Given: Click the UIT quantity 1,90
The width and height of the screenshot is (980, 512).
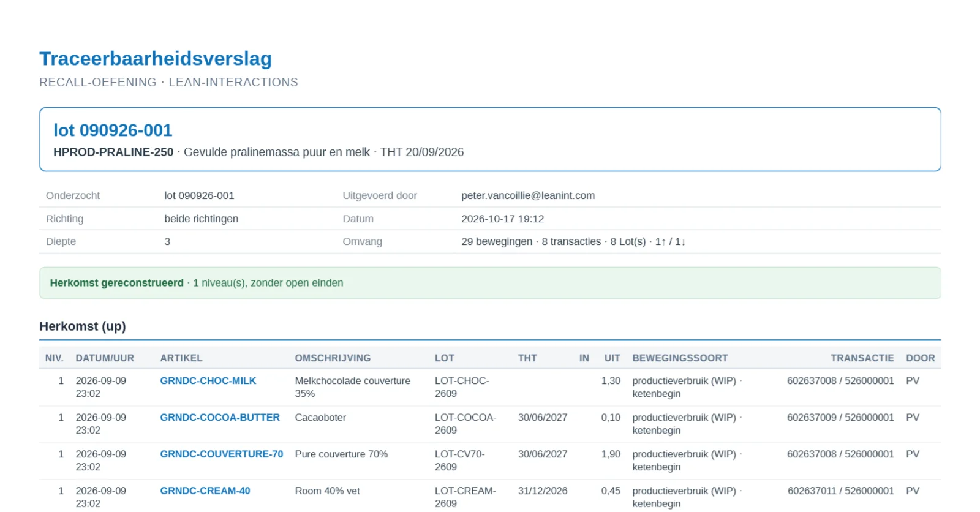Looking at the screenshot, I should [611, 454].
